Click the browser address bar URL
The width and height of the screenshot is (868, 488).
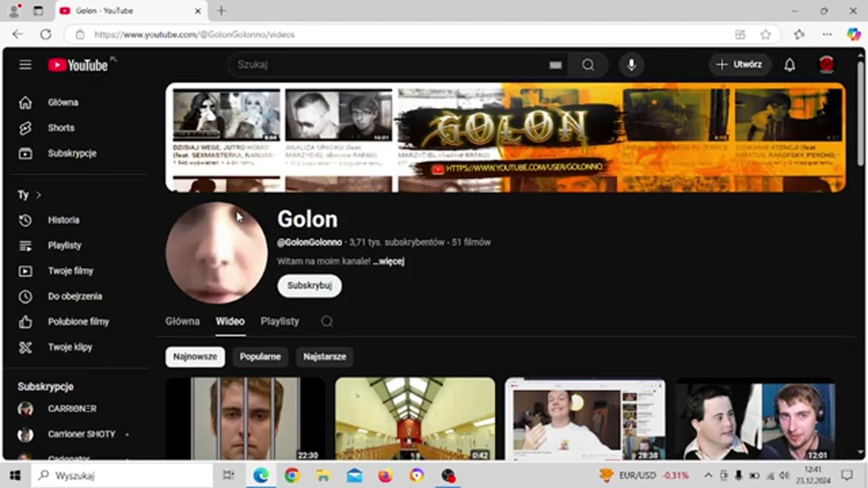pos(194,35)
